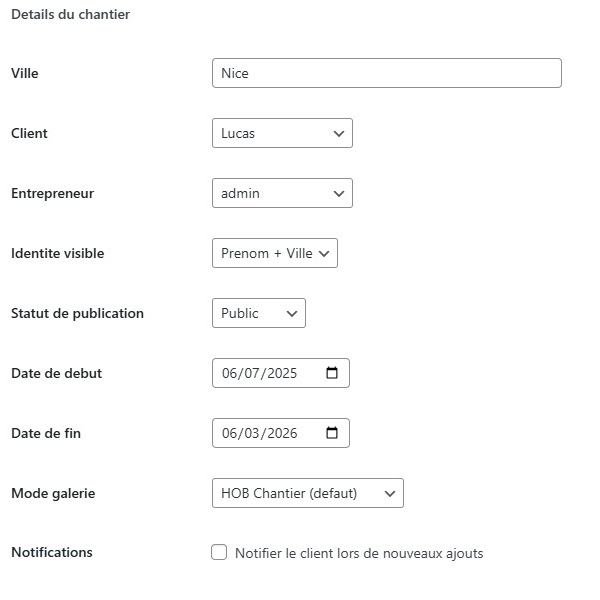The height and width of the screenshot is (600, 600).
Task: Click the Mode galerie label
Action: pos(53,493)
